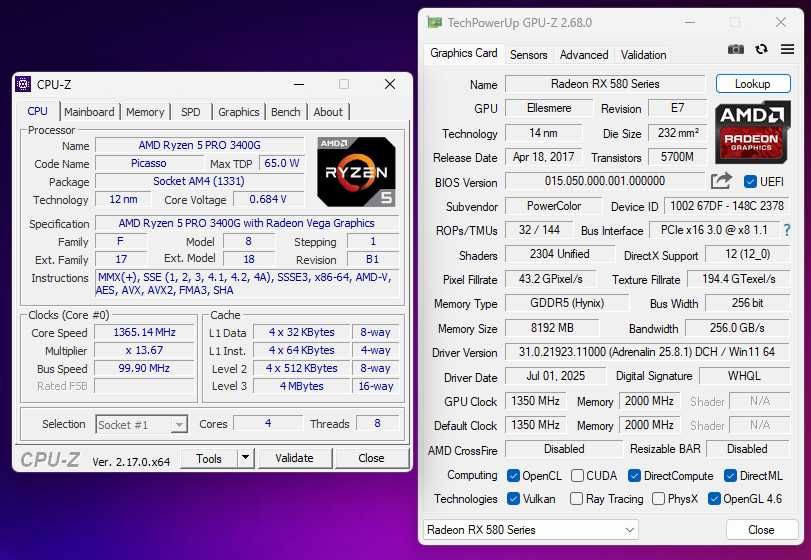Switch to the Memory tab in CPU-Z
The image size is (811, 560).
[145, 112]
